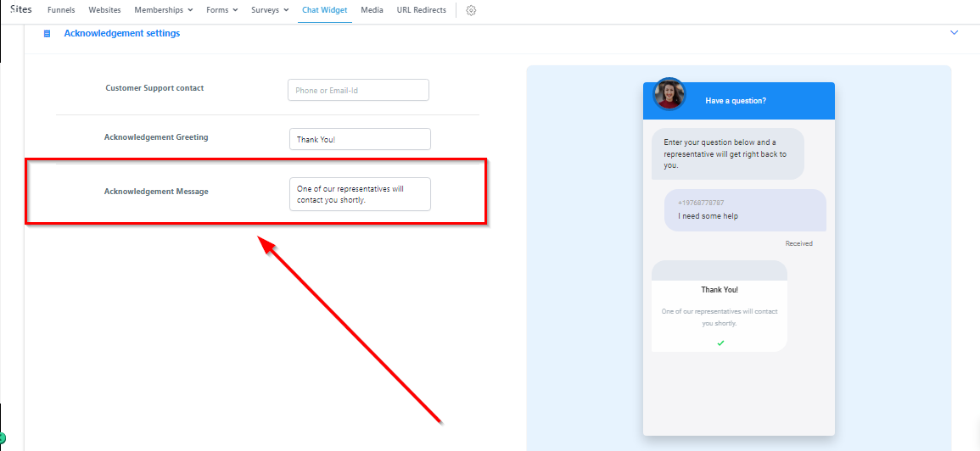Image resolution: width=980 pixels, height=451 pixels.
Task: Click the Received status text
Action: click(x=798, y=243)
